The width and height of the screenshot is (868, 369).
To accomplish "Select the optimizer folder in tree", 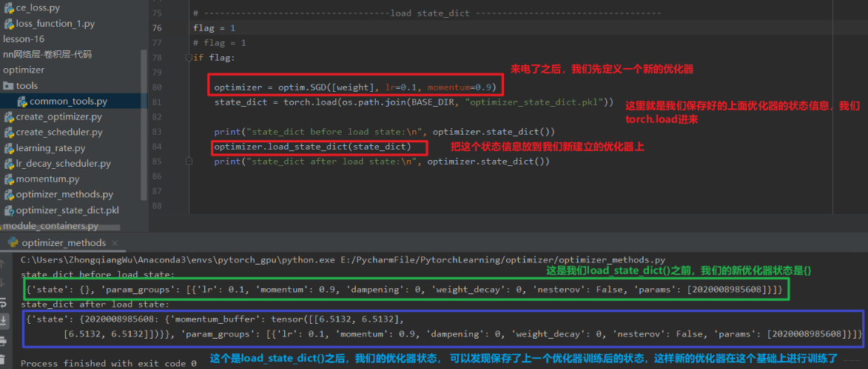I will [23, 70].
